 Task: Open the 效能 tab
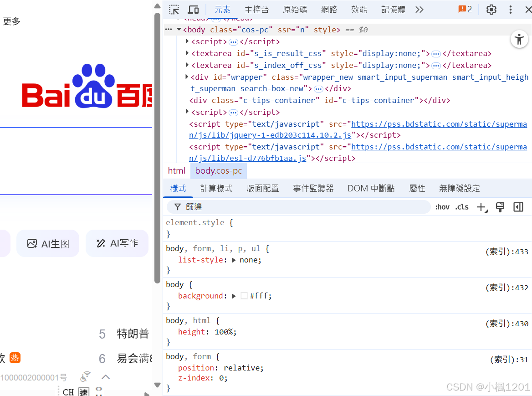click(359, 10)
